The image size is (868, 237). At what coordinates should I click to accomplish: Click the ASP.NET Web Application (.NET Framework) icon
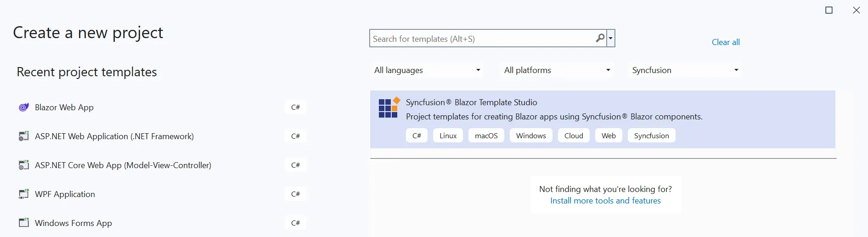(x=23, y=136)
